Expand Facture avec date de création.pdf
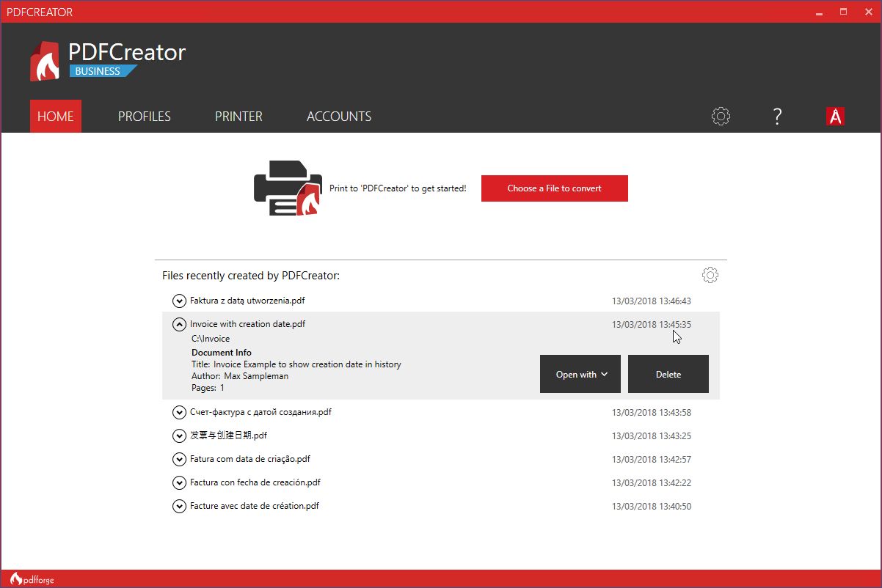Image resolution: width=882 pixels, height=588 pixels. [179, 506]
